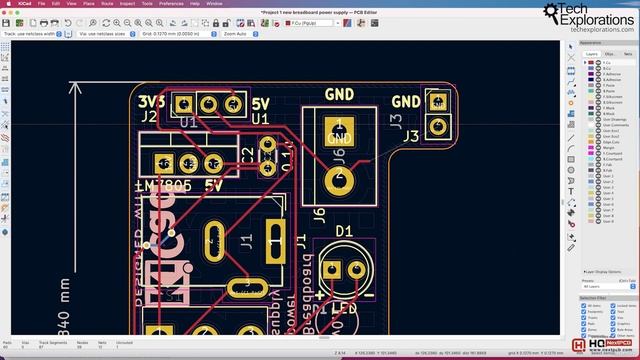Click the Print icon in the toolbar
The height and width of the screenshot is (360, 640).
click(x=43, y=23)
